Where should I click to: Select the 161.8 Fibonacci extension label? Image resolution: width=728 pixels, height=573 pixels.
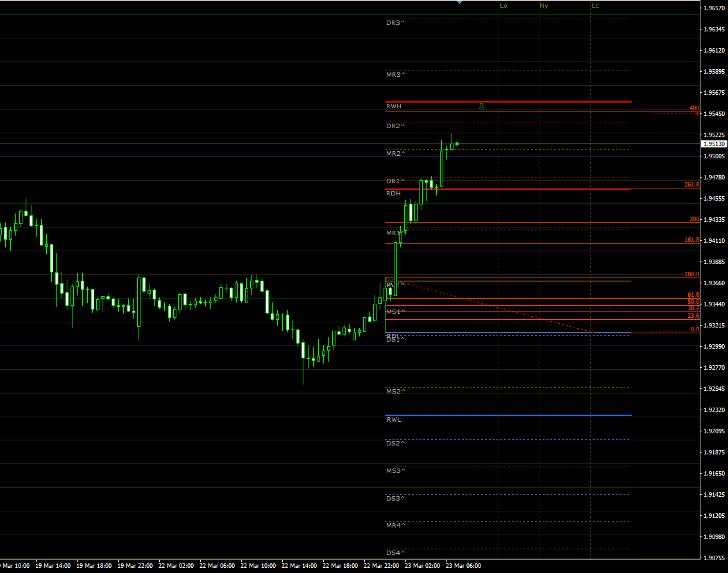coord(692,240)
